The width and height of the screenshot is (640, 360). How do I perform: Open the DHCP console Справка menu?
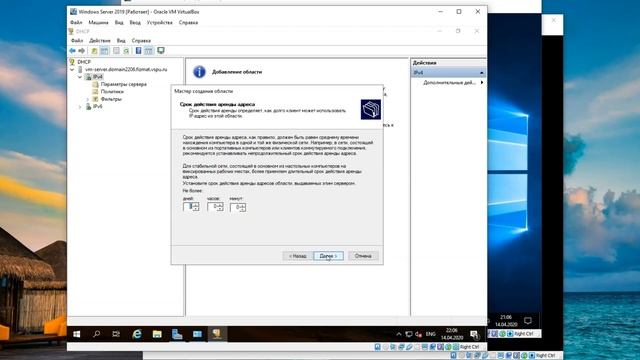pos(141,40)
